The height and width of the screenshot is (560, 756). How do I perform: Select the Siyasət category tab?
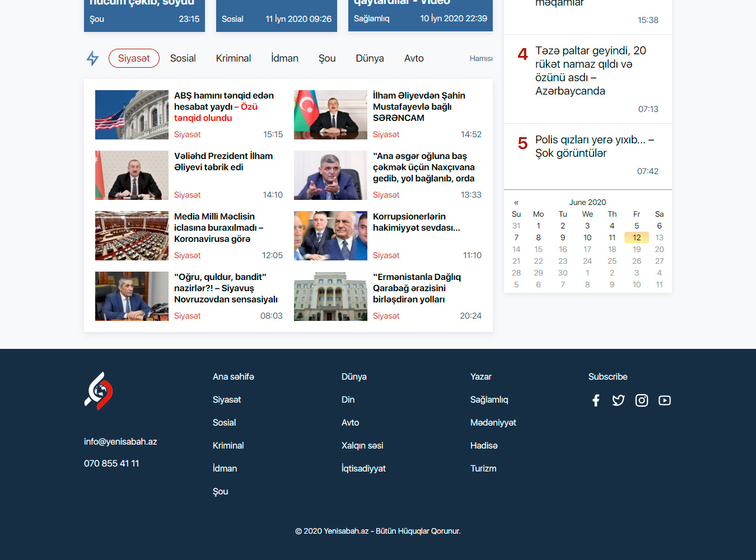click(x=134, y=58)
